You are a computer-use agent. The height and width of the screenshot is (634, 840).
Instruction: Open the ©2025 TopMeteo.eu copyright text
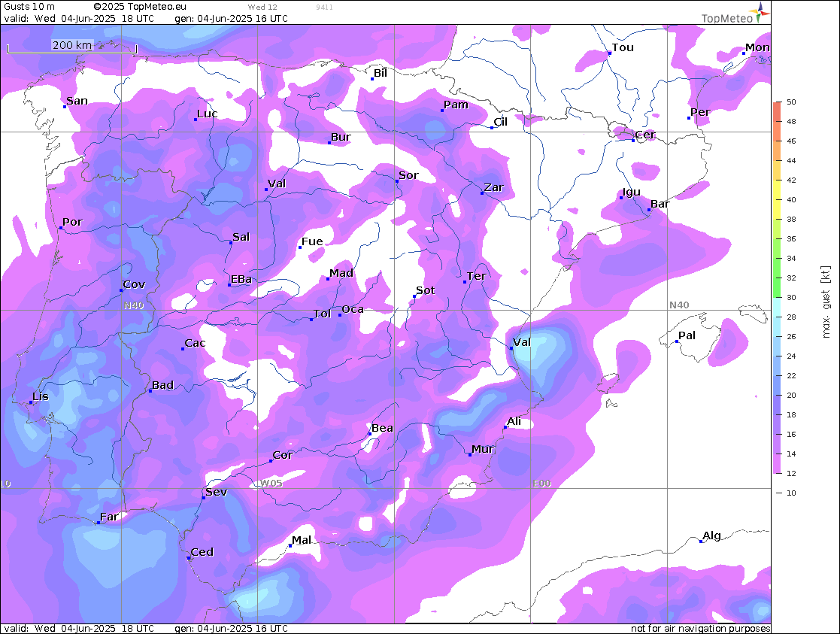click(x=140, y=7)
